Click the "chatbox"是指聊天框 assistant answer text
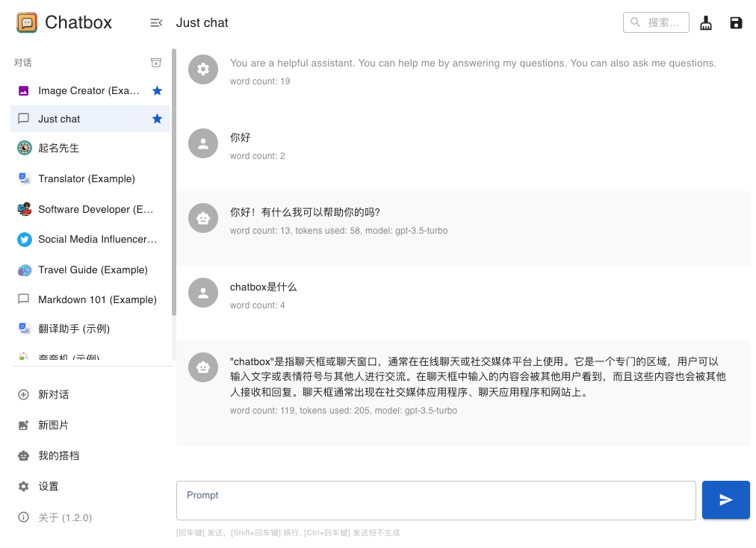 click(478, 377)
